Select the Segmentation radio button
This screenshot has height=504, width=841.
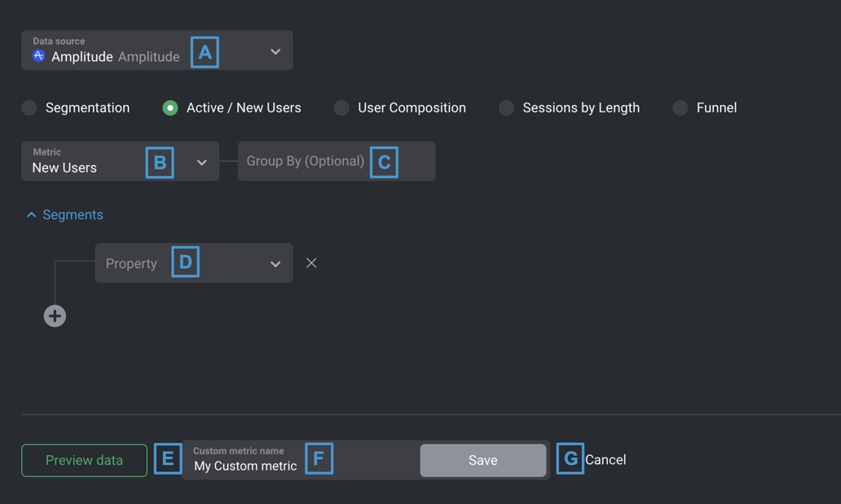pos(29,107)
